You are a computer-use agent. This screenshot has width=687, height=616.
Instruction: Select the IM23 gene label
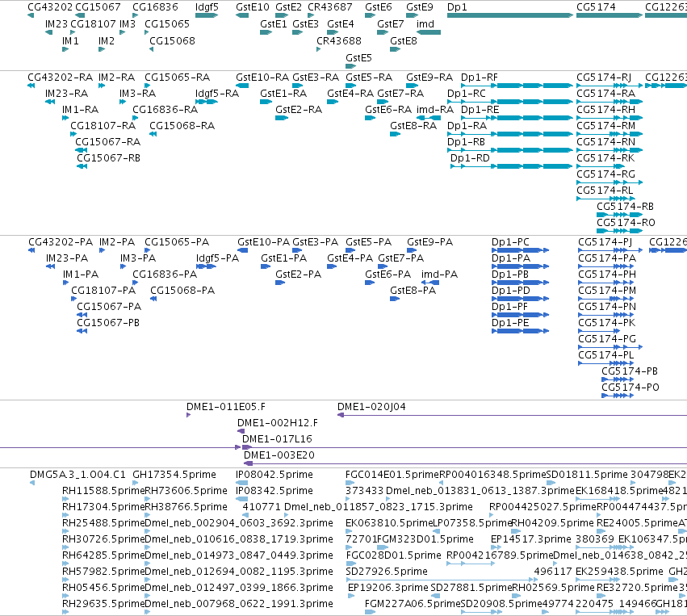[56, 23]
